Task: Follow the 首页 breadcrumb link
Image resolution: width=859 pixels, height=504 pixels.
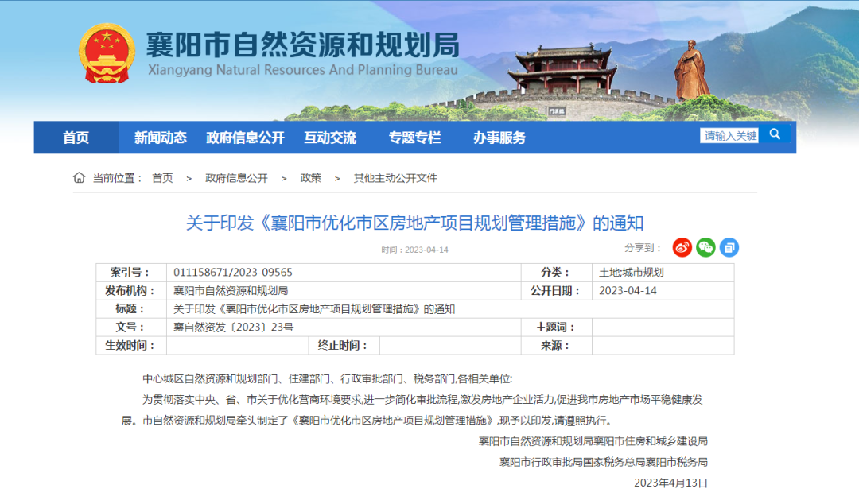Action: tap(162, 178)
